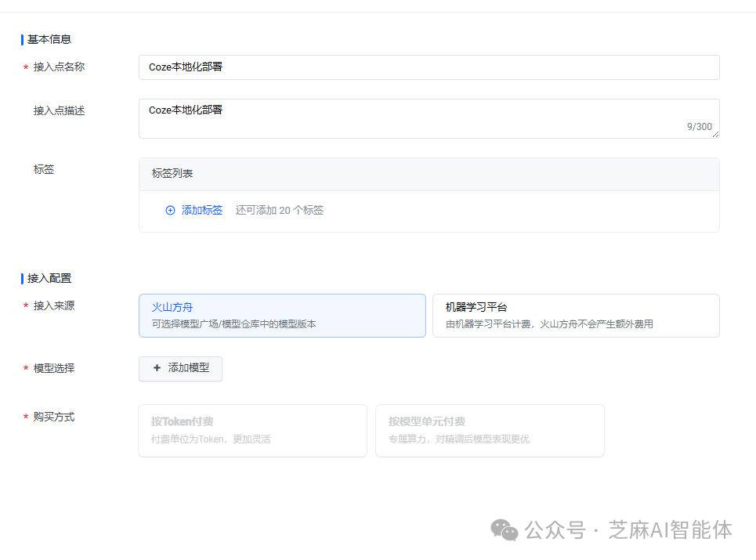Click the 模型选择 field label
This screenshot has height=560, width=756.
[54, 368]
